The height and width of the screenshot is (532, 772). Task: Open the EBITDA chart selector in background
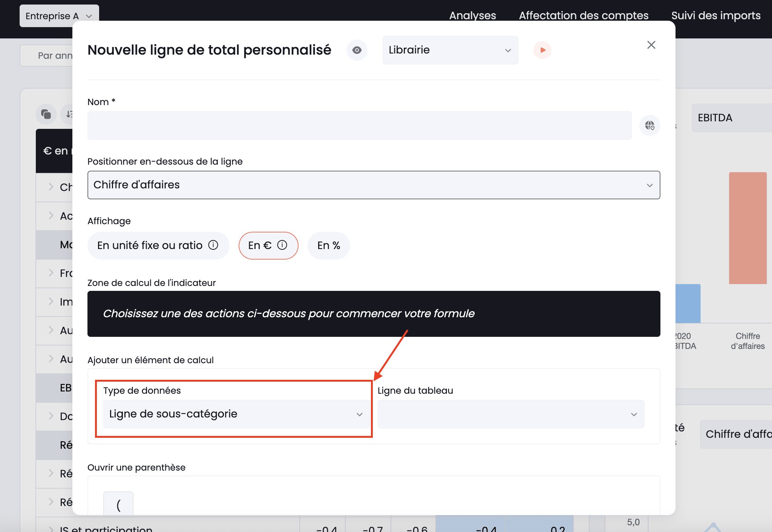[x=731, y=118]
